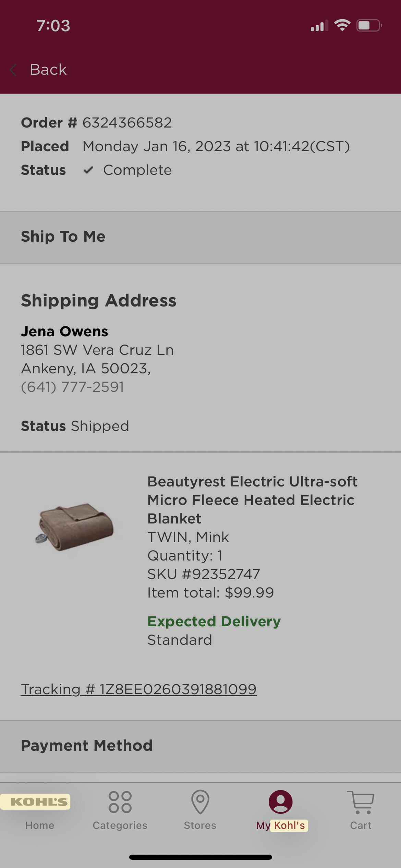Screen dimensions: 401x868
Task: Tap the home indicator bar
Action: click(200, 857)
